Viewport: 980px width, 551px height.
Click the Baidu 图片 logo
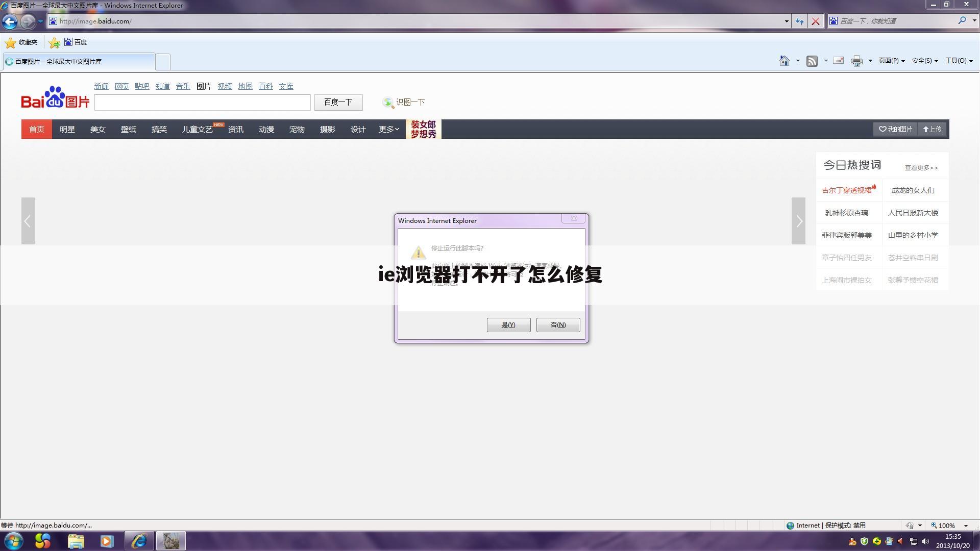55,97
